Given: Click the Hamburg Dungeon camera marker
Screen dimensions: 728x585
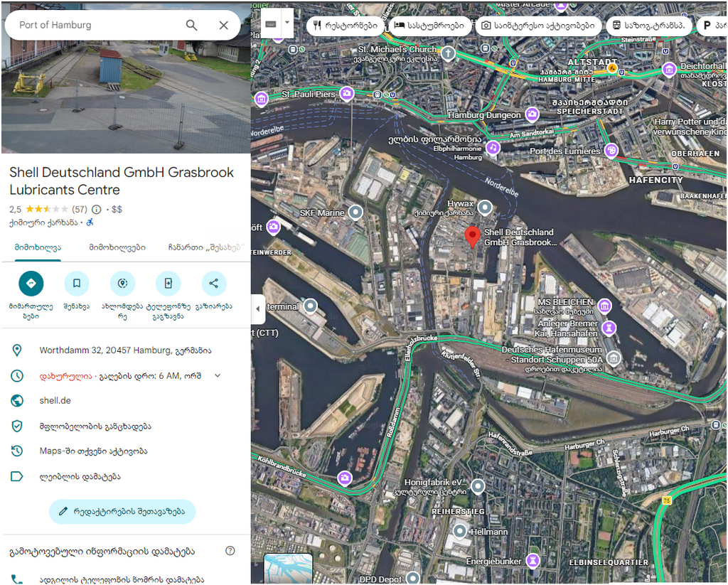Looking at the screenshot, I should pyautogui.click(x=532, y=114).
